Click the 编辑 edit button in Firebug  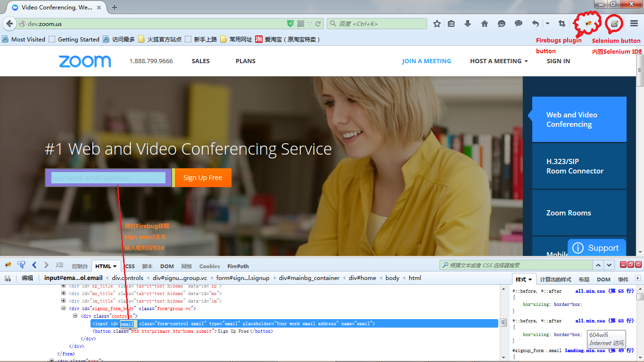27,278
